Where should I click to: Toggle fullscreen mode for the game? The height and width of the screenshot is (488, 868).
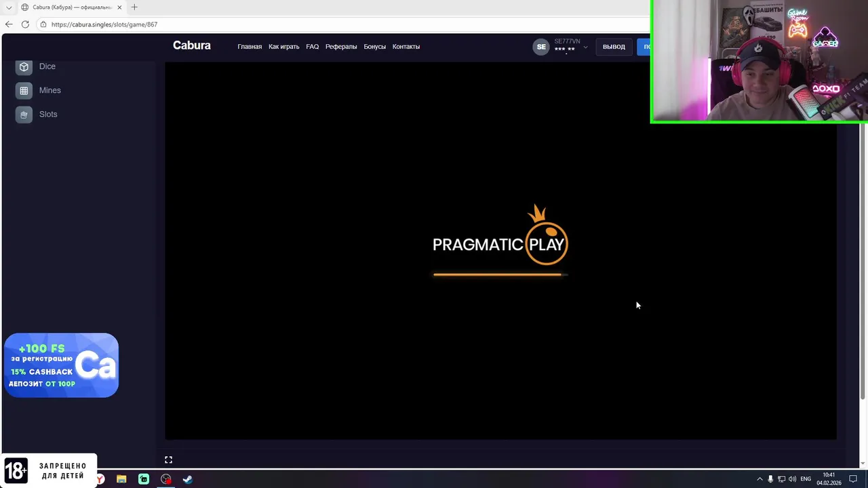[168, 460]
